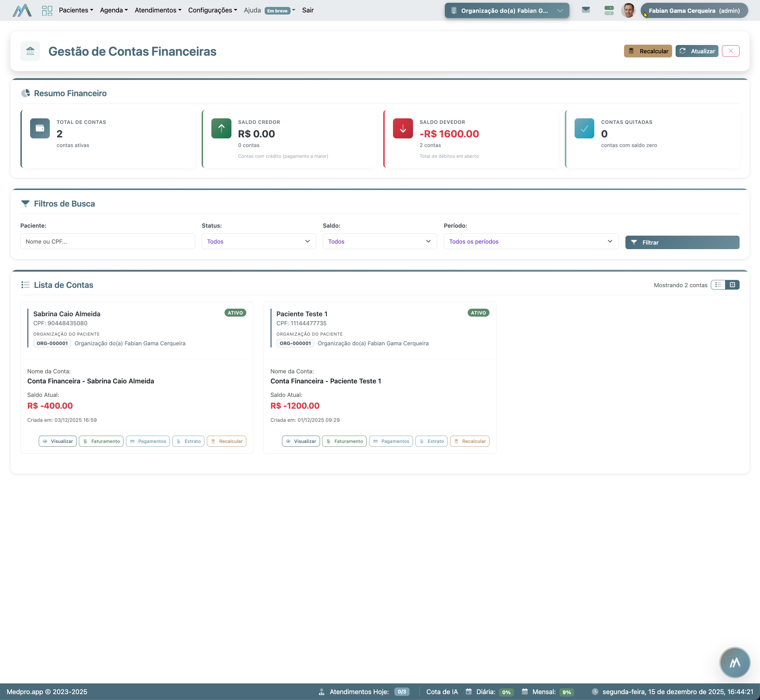Image resolution: width=760 pixels, height=700 pixels.
Task: Open the organization selector dropdown
Action: click(x=506, y=11)
